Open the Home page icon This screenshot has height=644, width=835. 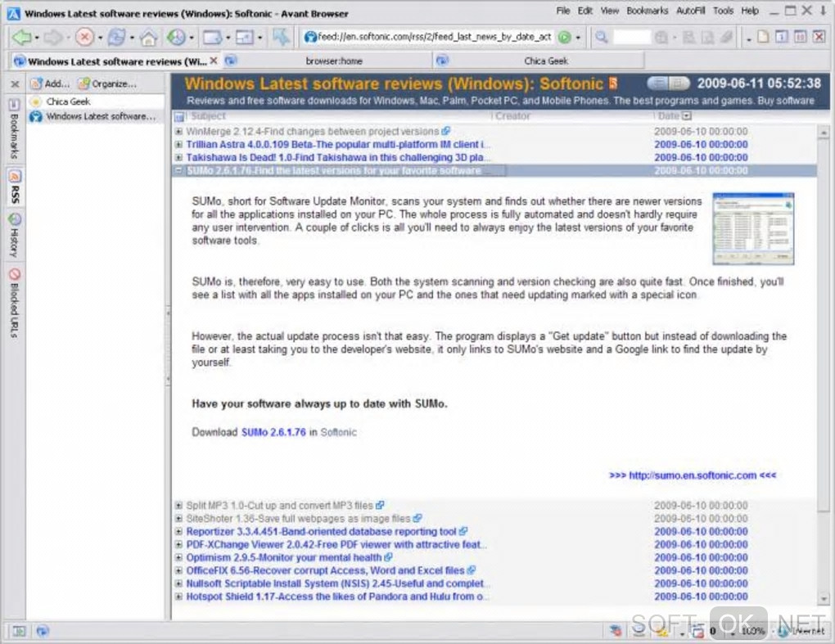click(x=148, y=38)
